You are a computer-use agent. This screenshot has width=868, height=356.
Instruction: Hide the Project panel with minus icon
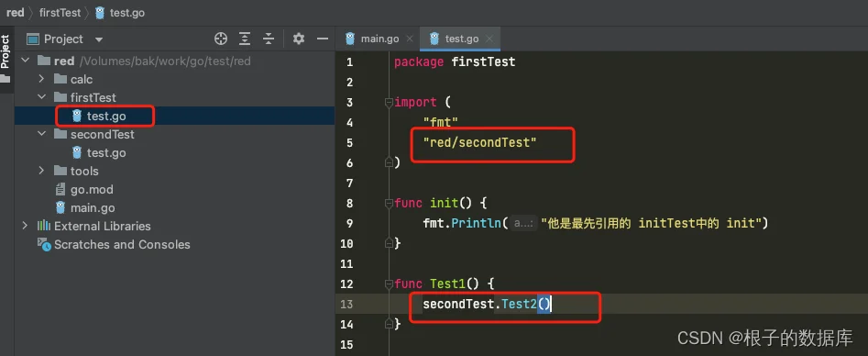[323, 39]
